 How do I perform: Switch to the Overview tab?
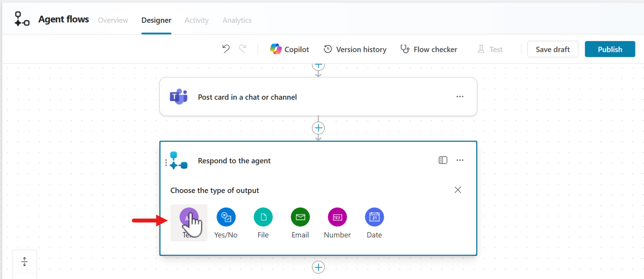113,20
